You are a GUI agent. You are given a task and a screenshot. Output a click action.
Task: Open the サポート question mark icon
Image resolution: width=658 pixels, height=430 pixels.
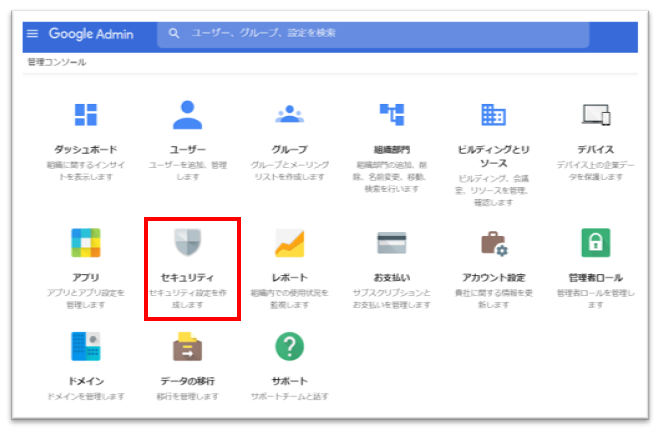click(x=290, y=346)
